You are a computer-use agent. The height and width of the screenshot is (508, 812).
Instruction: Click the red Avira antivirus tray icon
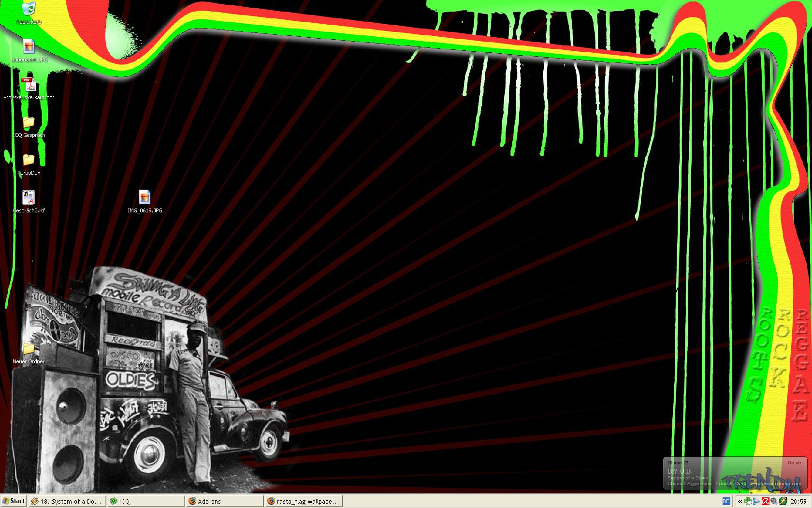pos(766,501)
